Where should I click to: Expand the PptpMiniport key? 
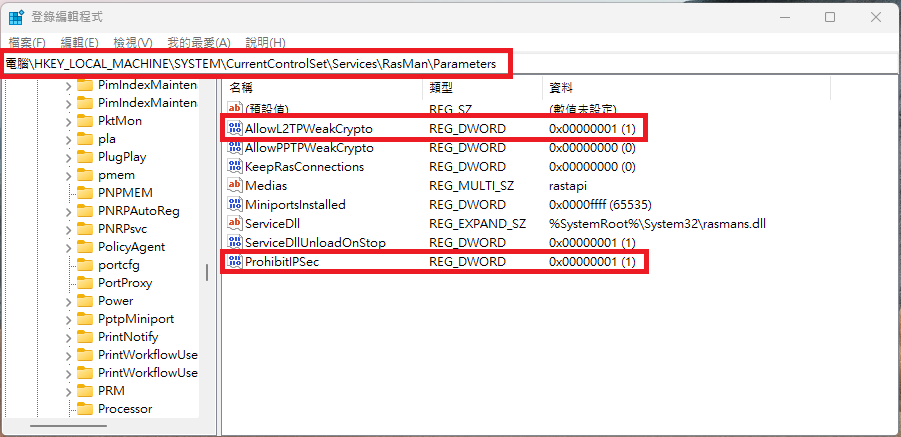[68, 319]
